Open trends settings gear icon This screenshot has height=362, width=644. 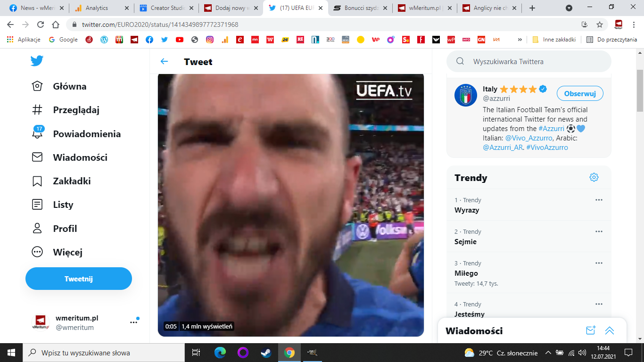pos(594,177)
